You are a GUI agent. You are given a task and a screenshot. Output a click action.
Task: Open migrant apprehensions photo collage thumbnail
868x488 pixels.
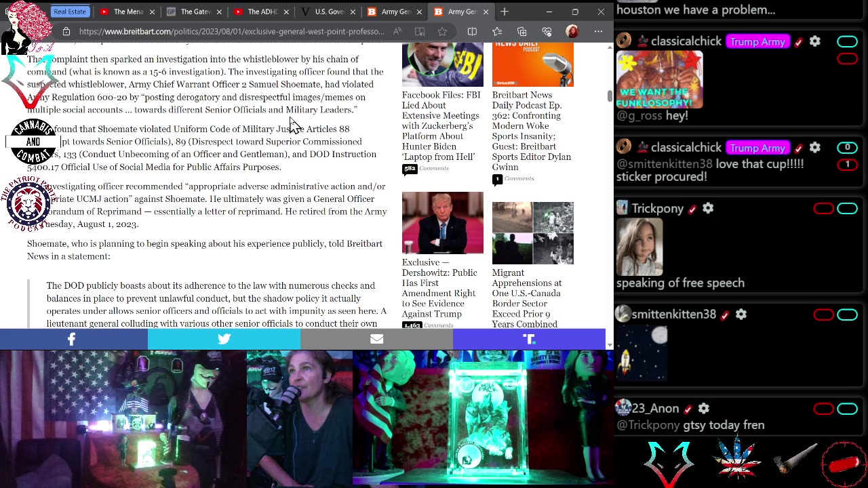click(532, 233)
